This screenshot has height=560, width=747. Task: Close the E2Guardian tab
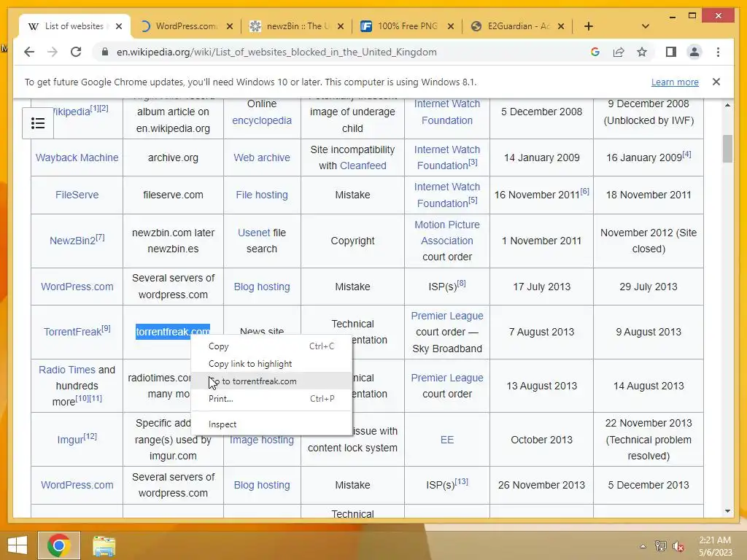[x=561, y=26]
